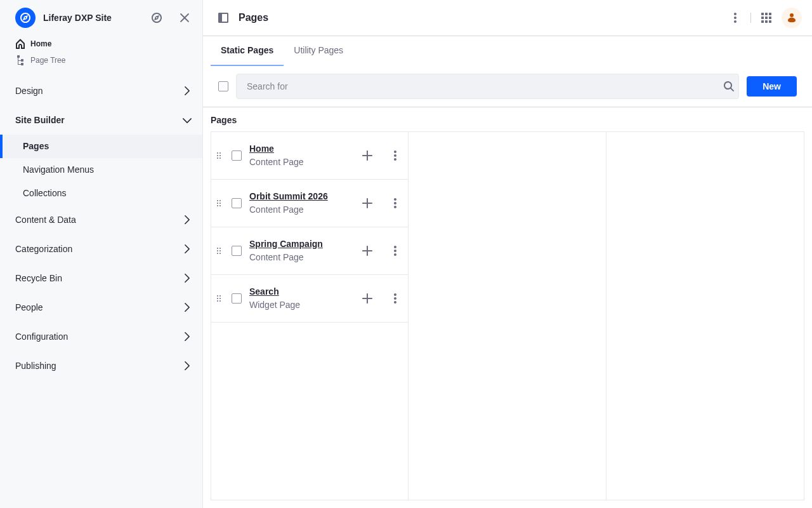Click the Liferay site compass logo
Image resolution: width=812 pixels, height=508 pixels.
pos(25,18)
